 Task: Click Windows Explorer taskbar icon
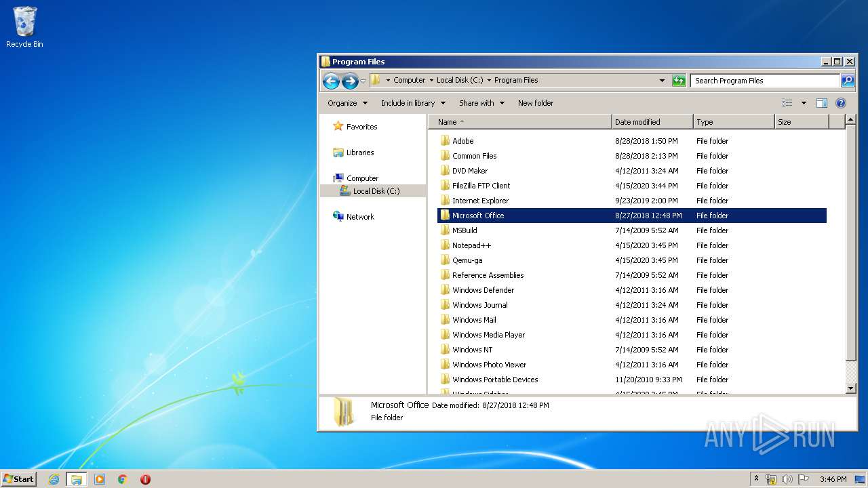coord(77,479)
